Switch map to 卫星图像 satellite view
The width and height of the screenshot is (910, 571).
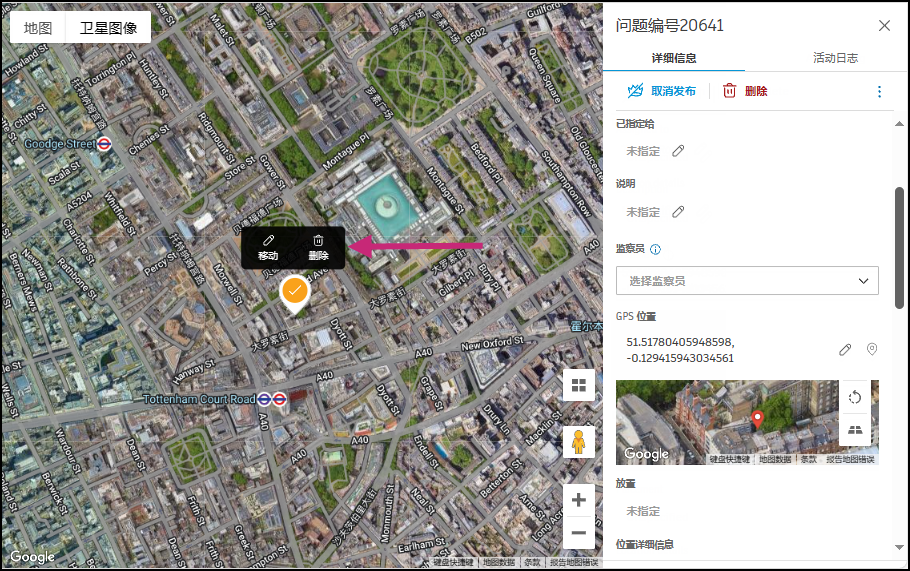pos(109,28)
